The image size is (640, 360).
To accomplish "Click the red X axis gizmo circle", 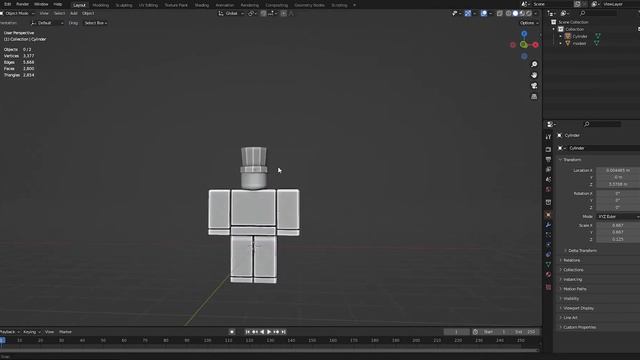I will (535, 45).
